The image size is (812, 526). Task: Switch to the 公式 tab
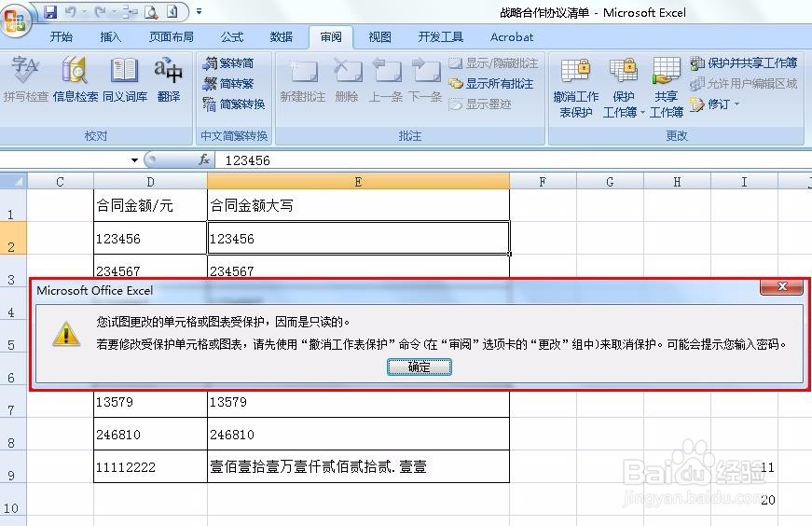click(231, 36)
